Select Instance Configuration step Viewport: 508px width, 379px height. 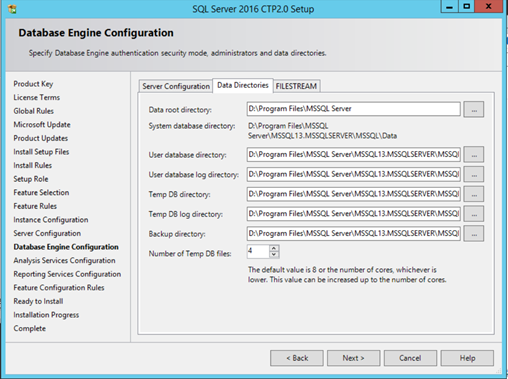[x=51, y=220]
